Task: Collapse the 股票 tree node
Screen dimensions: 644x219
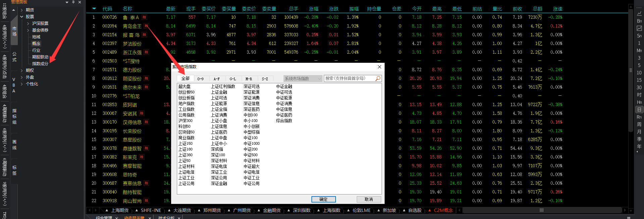Action: coord(22,17)
